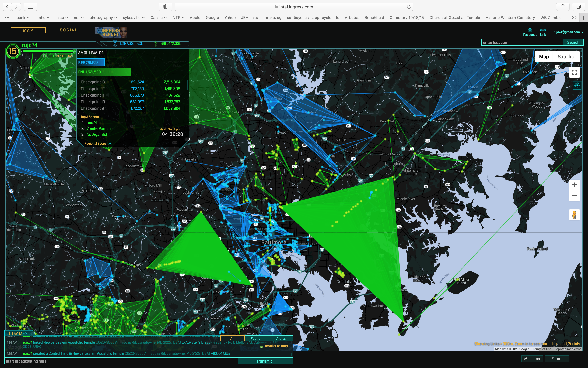
Task: Click the Enlightened score icon
Action: tap(156, 44)
